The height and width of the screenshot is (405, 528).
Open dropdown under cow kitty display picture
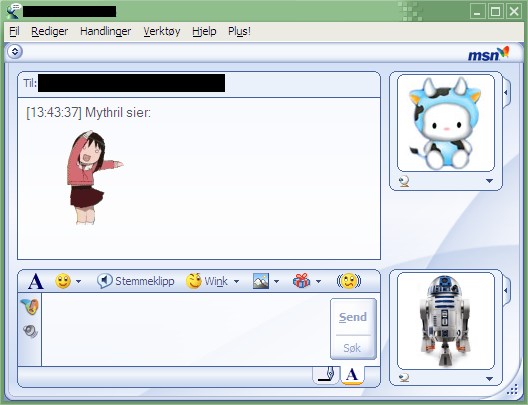(489, 181)
